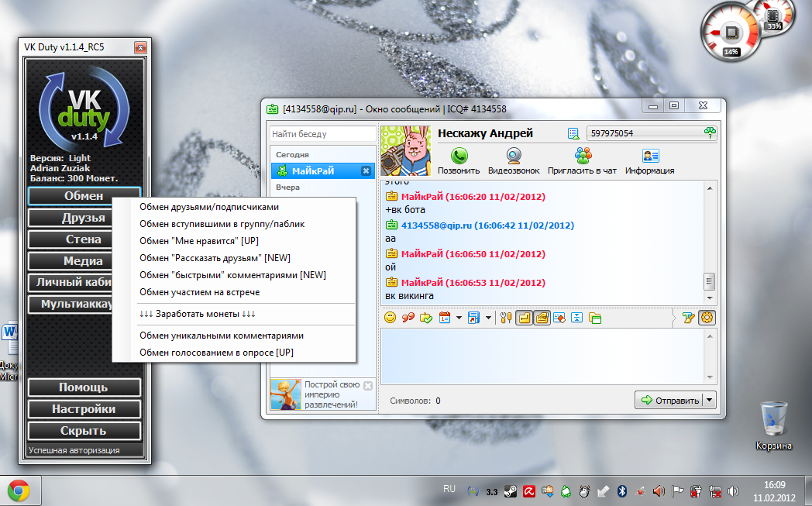Start a video call via webcam icon
This screenshot has width=812, height=506.
(514, 156)
